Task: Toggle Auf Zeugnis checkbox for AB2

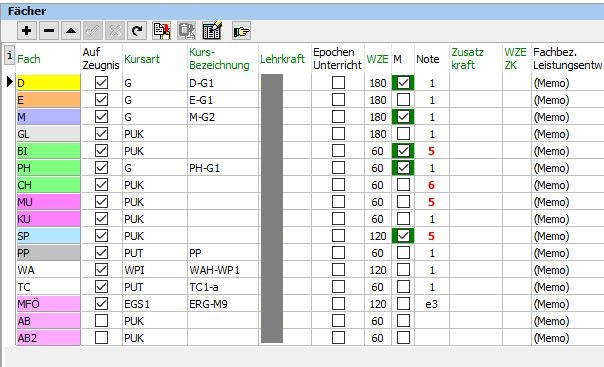Action: coord(101,337)
